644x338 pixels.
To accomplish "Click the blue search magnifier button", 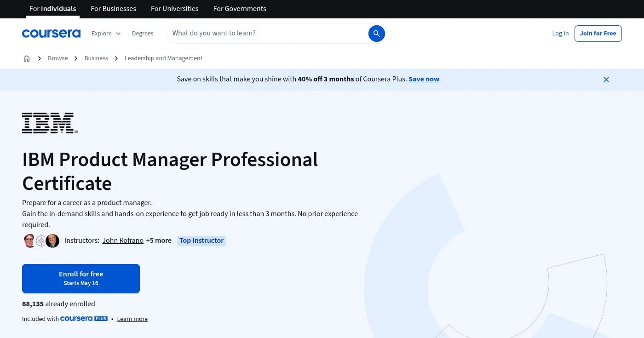I will 376,33.
